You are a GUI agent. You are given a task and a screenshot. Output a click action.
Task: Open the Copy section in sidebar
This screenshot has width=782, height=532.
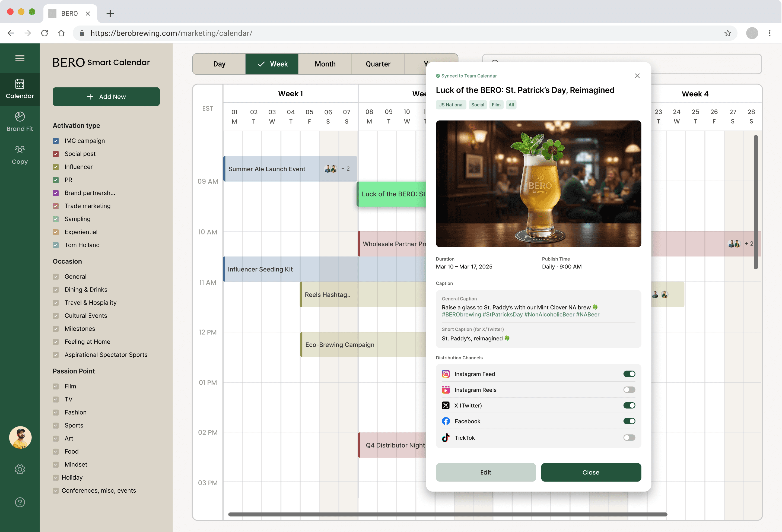[x=20, y=154]
